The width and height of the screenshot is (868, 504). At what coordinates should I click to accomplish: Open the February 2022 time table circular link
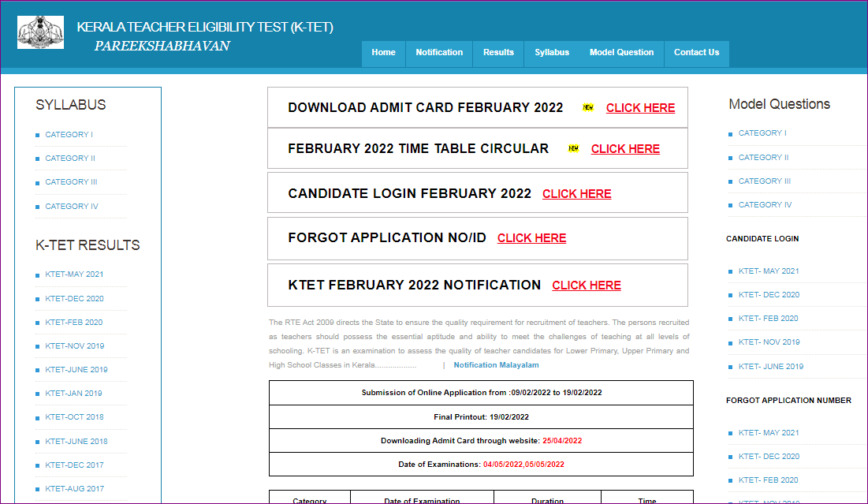[625, 149]
